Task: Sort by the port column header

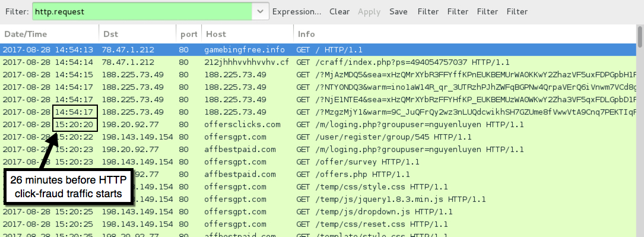Action: [x=189, y=34]
